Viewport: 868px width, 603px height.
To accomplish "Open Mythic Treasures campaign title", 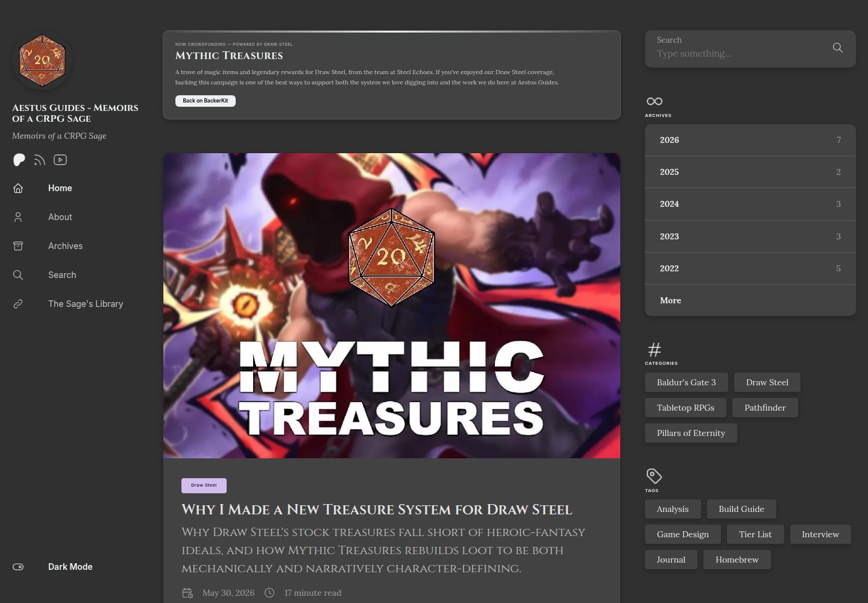I will tap(229, 55).
